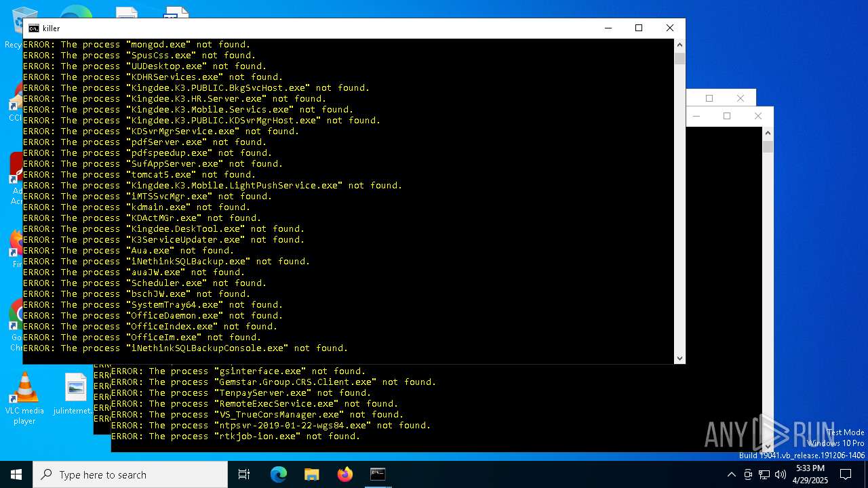Click the "SufAppServer.exe" error line

tap(153, 164)
